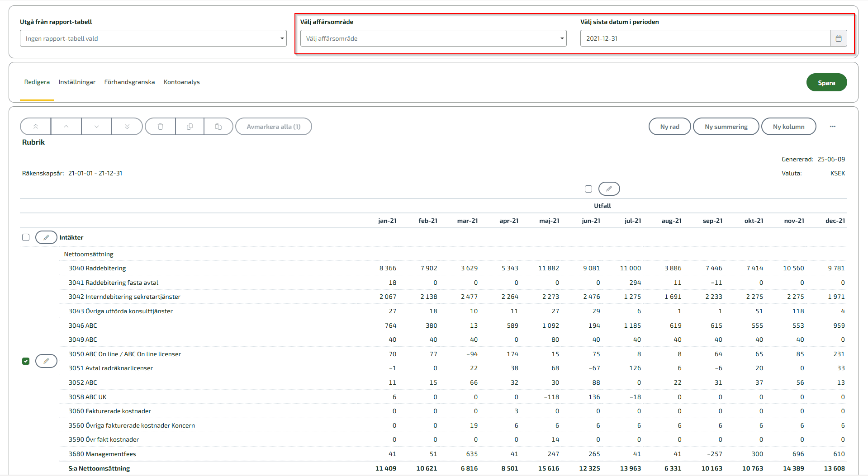The width and height of the screenshot is (868, 476).
Task: Click the jun-21 column header
Action: [591, 221]
